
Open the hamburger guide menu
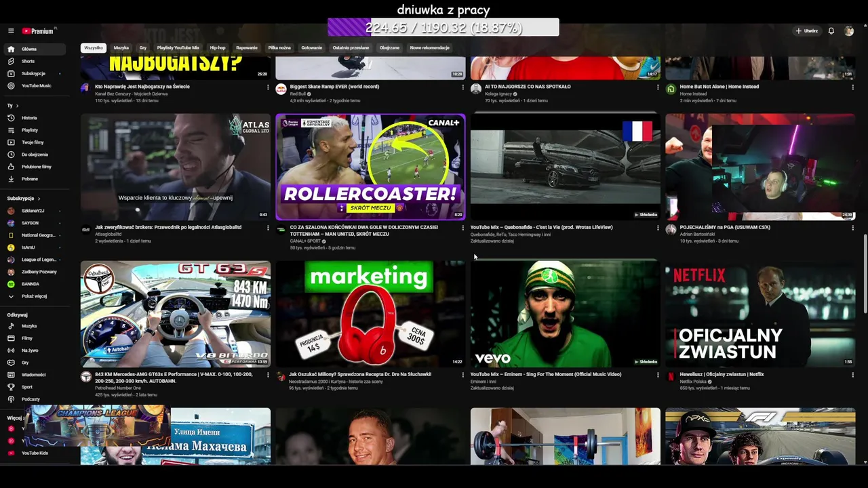click(x=11, y=31)
